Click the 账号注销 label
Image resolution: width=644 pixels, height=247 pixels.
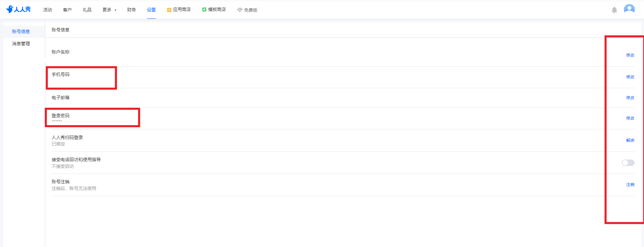(x=60, y=182)
